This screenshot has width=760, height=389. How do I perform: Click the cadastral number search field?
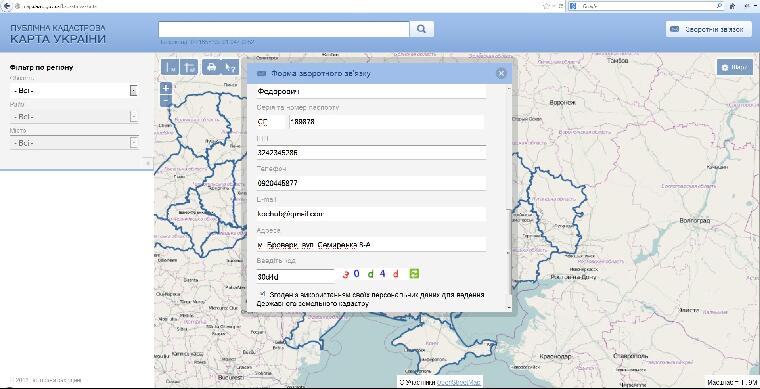point(284,29)
